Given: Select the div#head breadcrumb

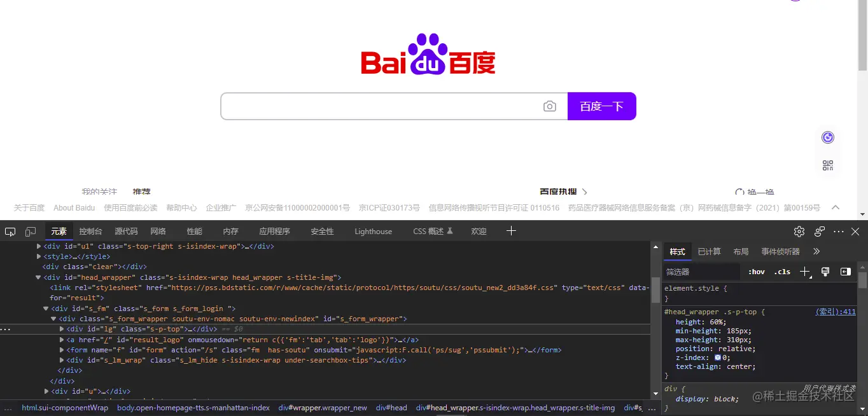Looking at the screenshot, I should coord(391,408).
